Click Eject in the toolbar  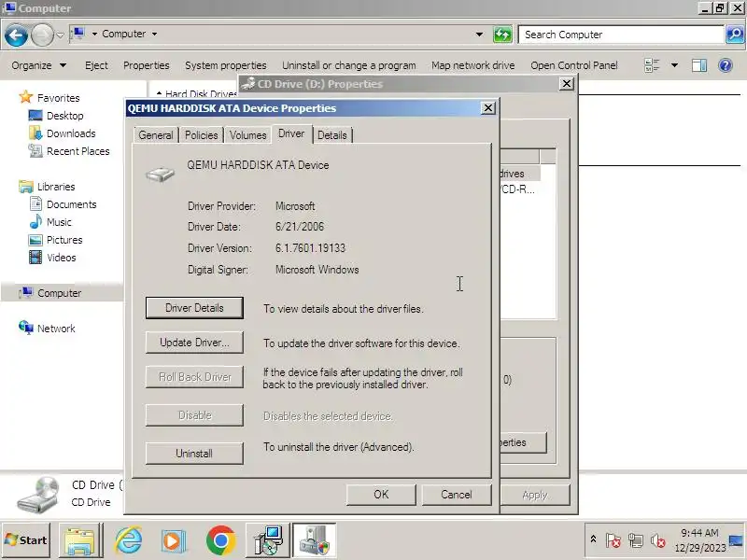click(x=96, y=65)
